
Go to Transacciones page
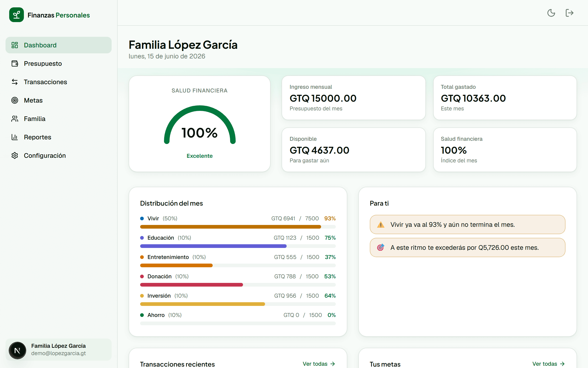point(59,82)
